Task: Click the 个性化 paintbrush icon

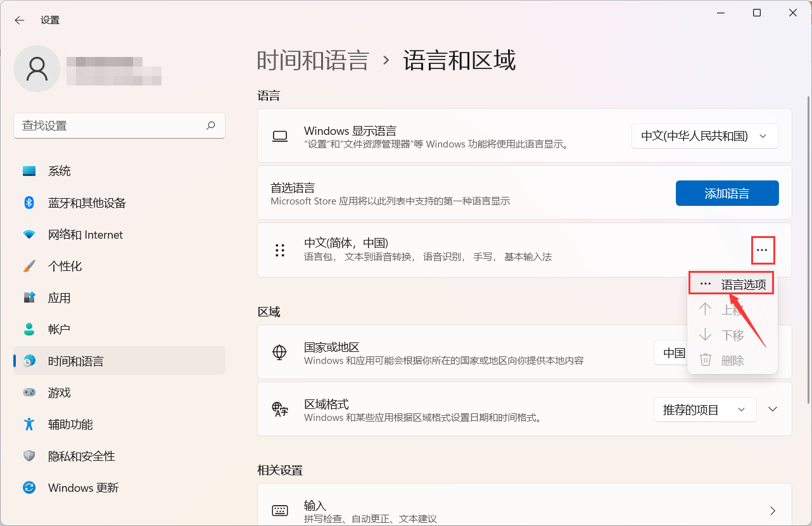Action: 29,266
